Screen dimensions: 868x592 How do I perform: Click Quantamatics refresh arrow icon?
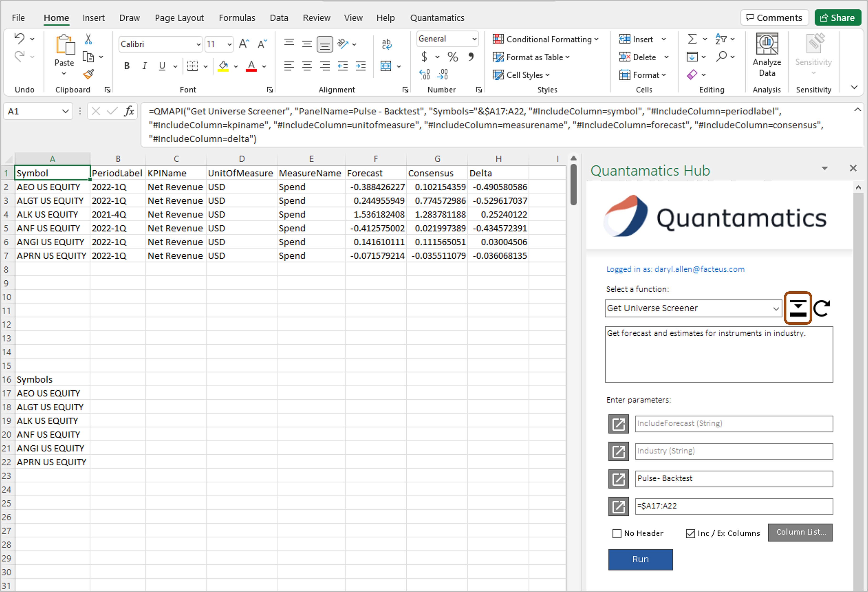[822, 308]
